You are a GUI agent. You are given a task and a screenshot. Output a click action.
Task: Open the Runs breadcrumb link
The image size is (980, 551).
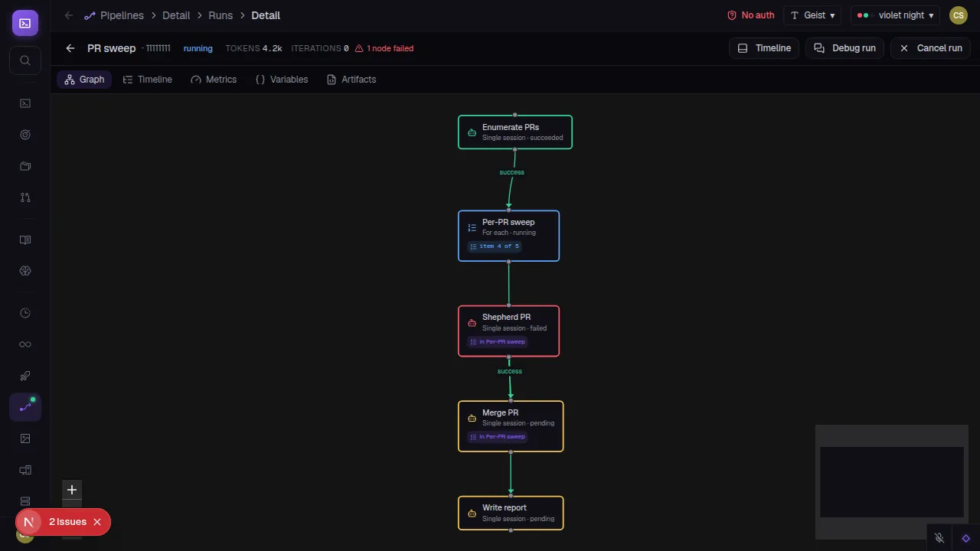coord(220,15)
